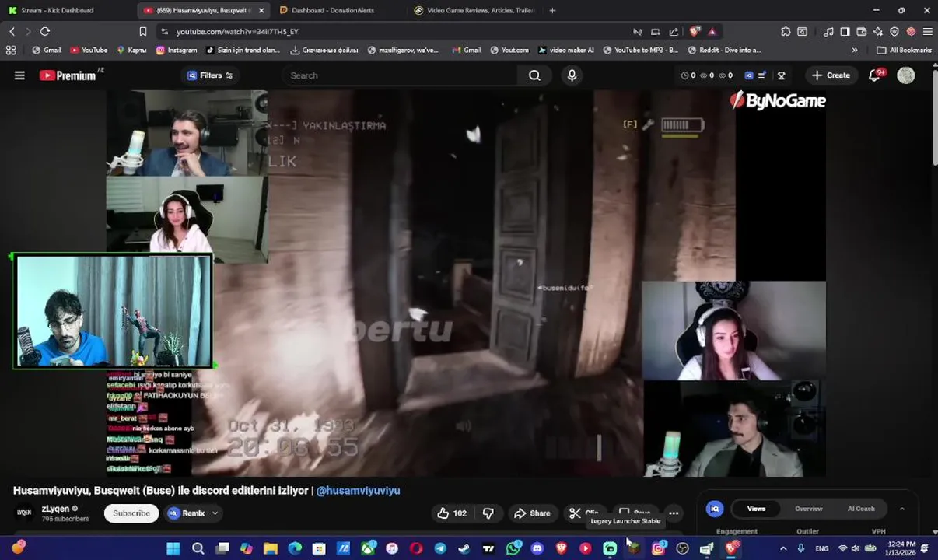
Task: Open Discord from the taskbar
Action: pos(537,548)
